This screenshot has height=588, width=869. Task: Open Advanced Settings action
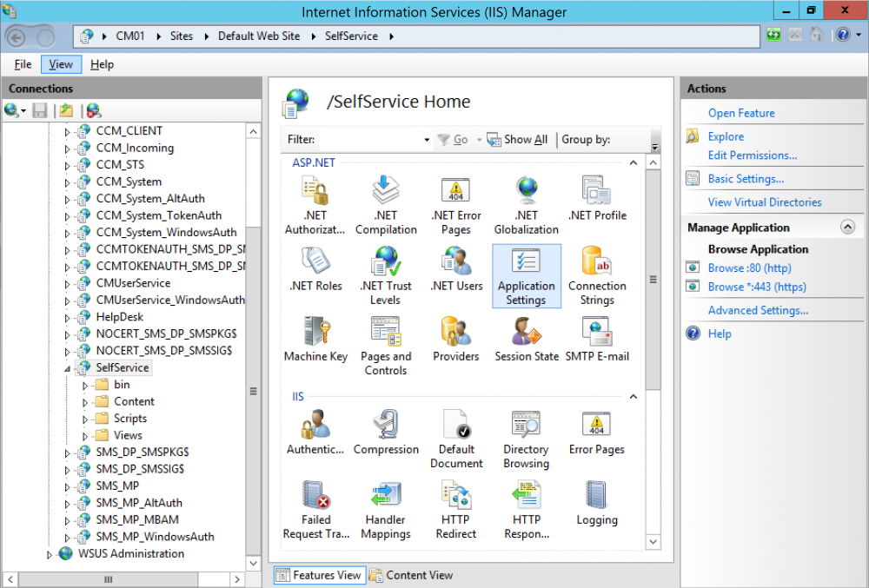(x=758, y=310)
